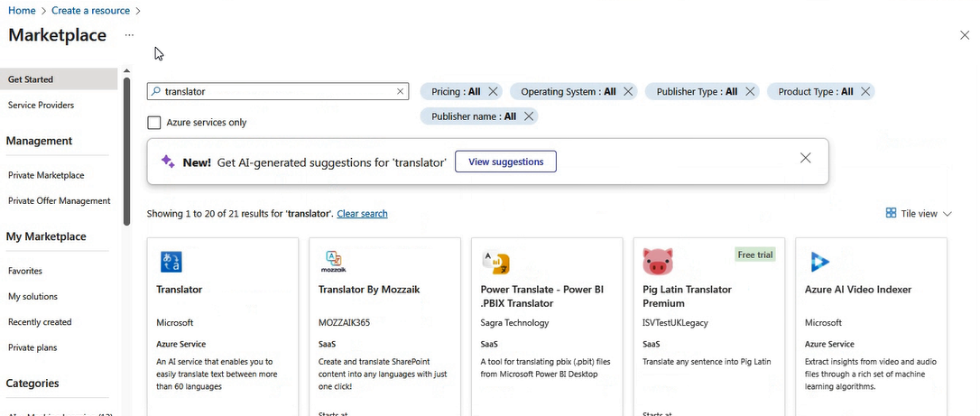Image resolution: width=980 pixels, height=416 pixels.
Task: Expand the Tile view dropdown chevron
Action: (x=947, y=214)
